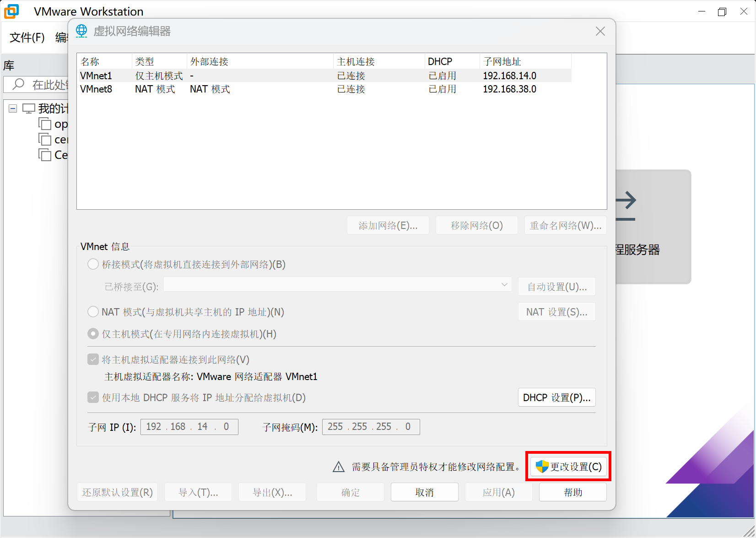Screen dimensions: 756x538
Task: Click the 应用(A) button
Action: coord(499,492)
